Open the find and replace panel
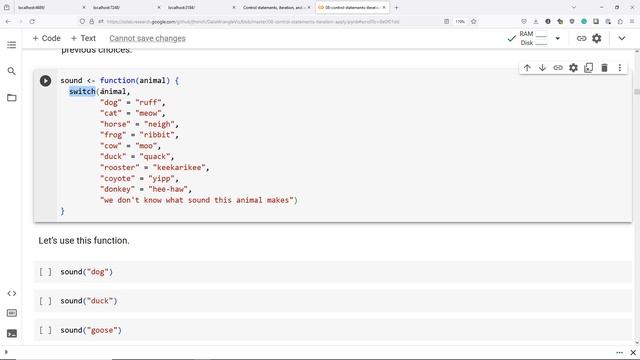Viewport: 640px width, 360px height. point(11,71)
